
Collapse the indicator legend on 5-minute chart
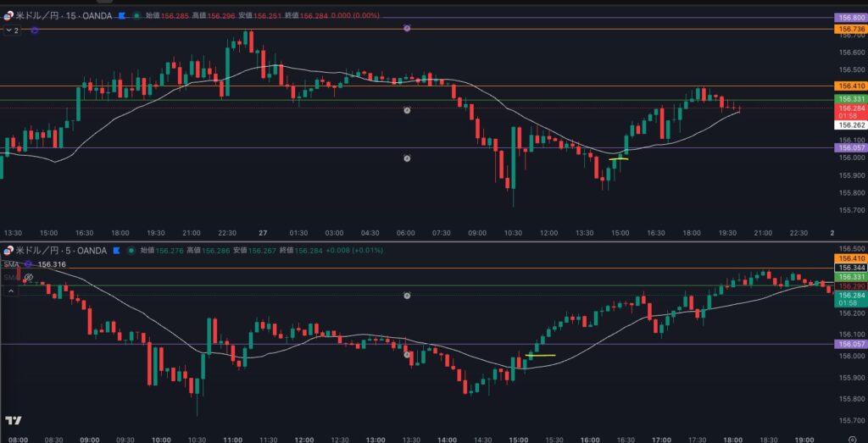point(12,291)
